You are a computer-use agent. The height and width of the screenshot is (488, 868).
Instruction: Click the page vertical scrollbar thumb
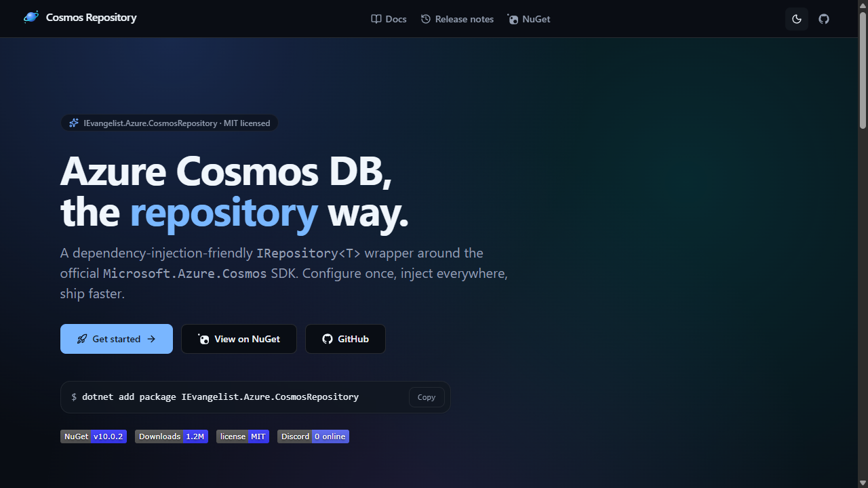pyautogui.click(x=863, y=70)
